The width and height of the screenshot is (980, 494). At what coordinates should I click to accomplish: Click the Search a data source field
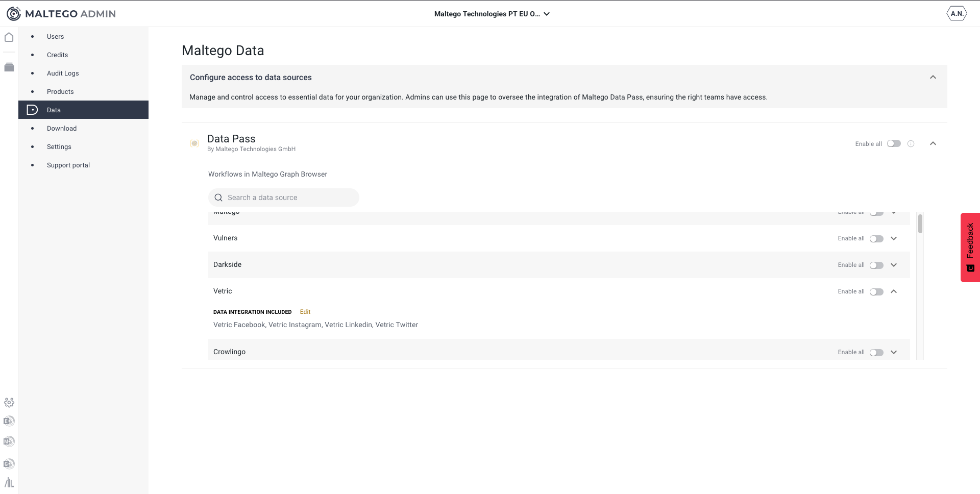284,197
